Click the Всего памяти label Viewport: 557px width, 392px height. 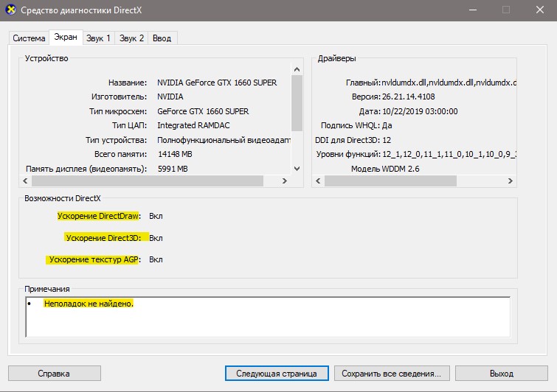(120, 154)
